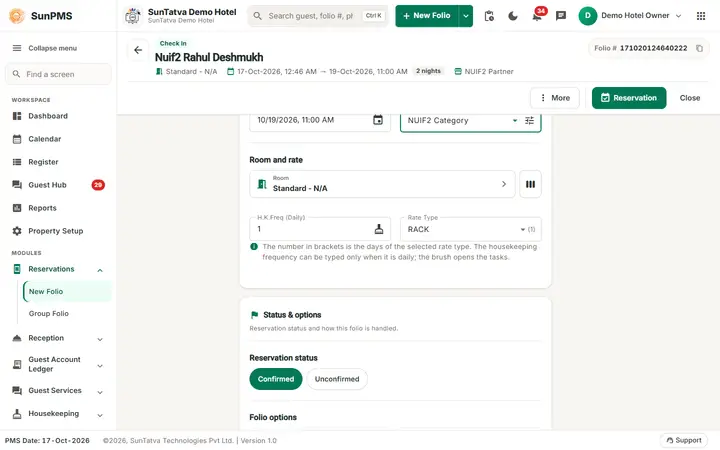Click the search guest, folio field

tap(318, 16)
